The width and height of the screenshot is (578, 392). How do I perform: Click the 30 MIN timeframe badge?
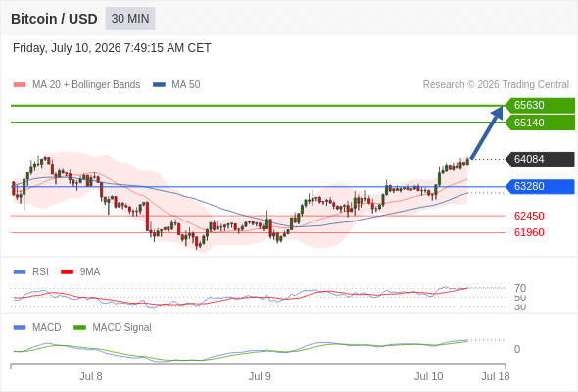(x=130, y=19)
